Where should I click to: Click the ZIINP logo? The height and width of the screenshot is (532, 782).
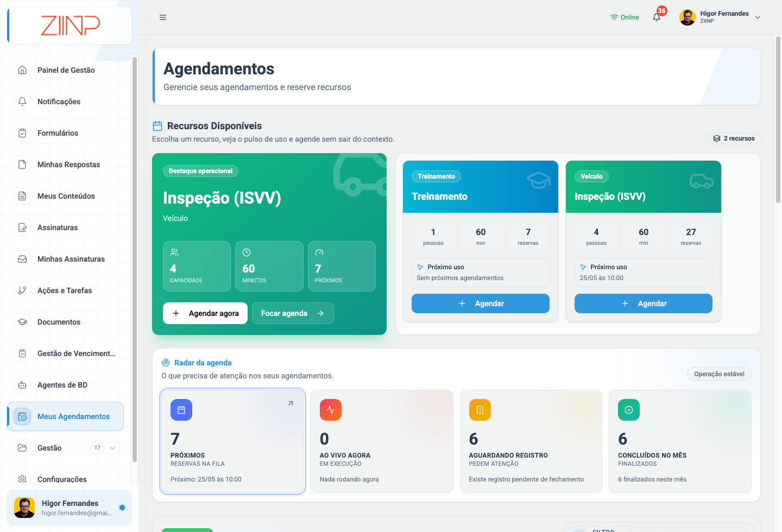click(x=71, y=25)
